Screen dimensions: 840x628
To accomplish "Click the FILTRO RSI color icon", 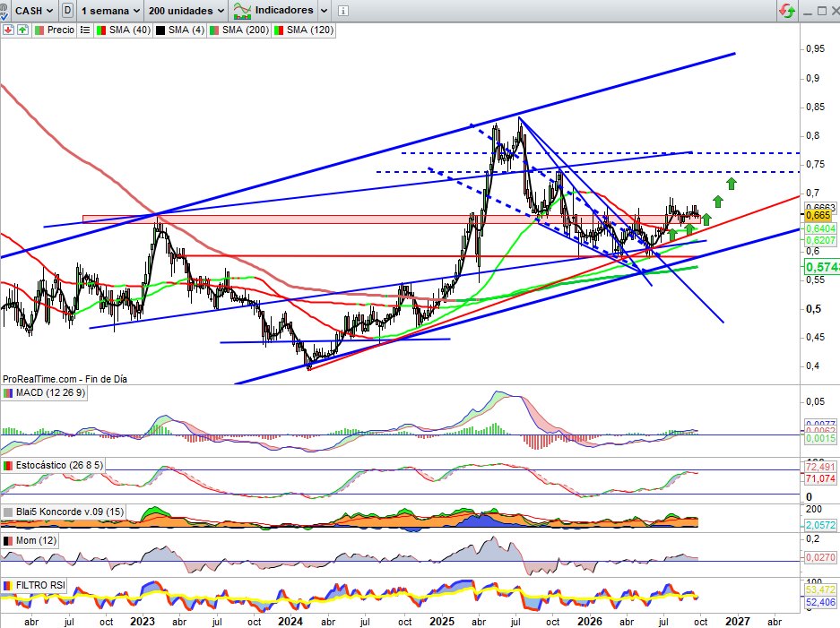I will tap(8, 586).
